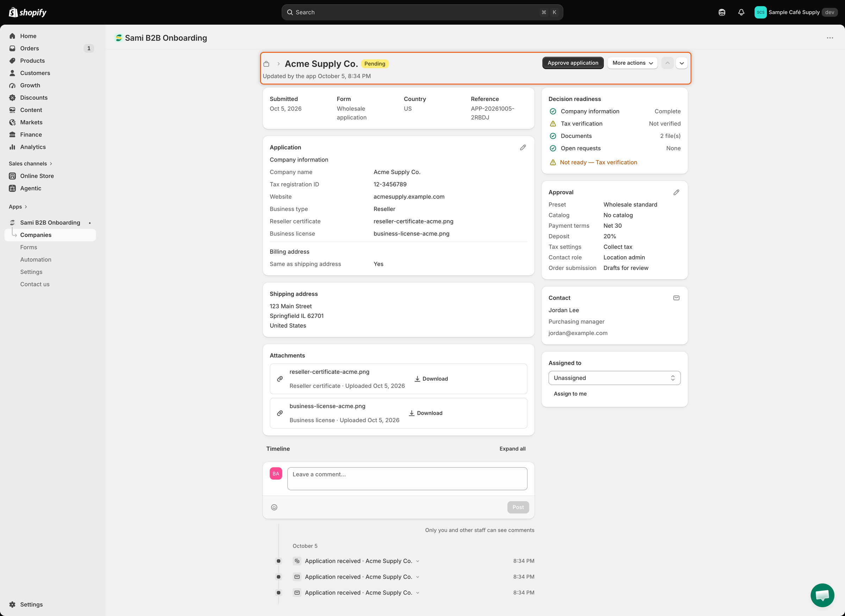Open the chat support bubble
The height and width of the screenshot is (616, 845).
(x=822, y=595)
